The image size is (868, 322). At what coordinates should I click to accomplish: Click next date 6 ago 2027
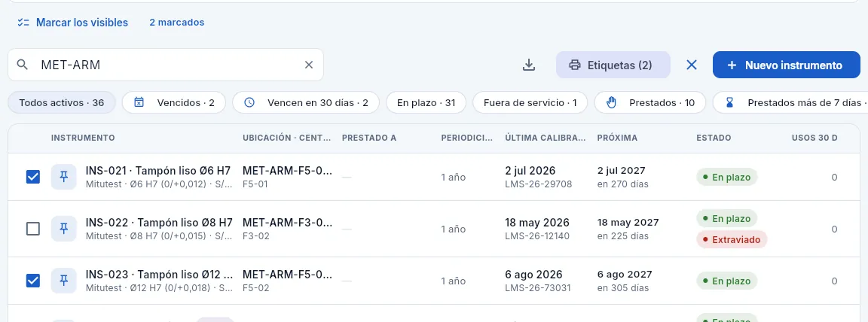pyautogui.click(x=625, y=274)
